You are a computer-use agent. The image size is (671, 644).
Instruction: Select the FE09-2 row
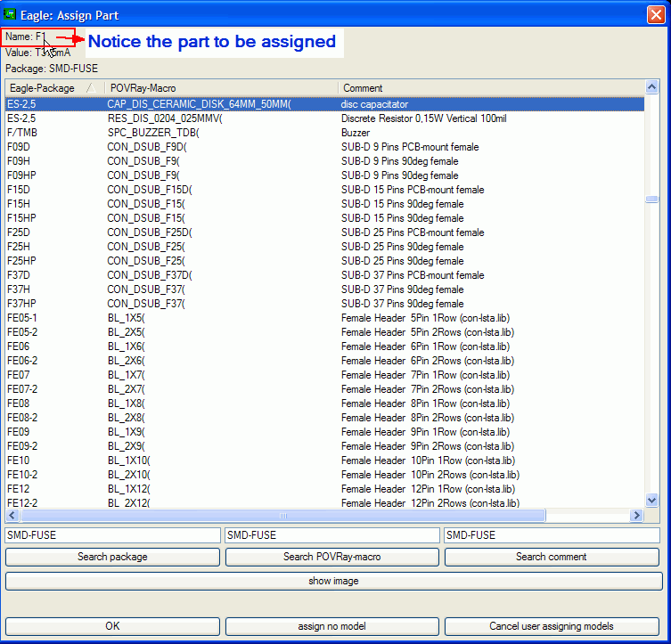tap(324, 446)
